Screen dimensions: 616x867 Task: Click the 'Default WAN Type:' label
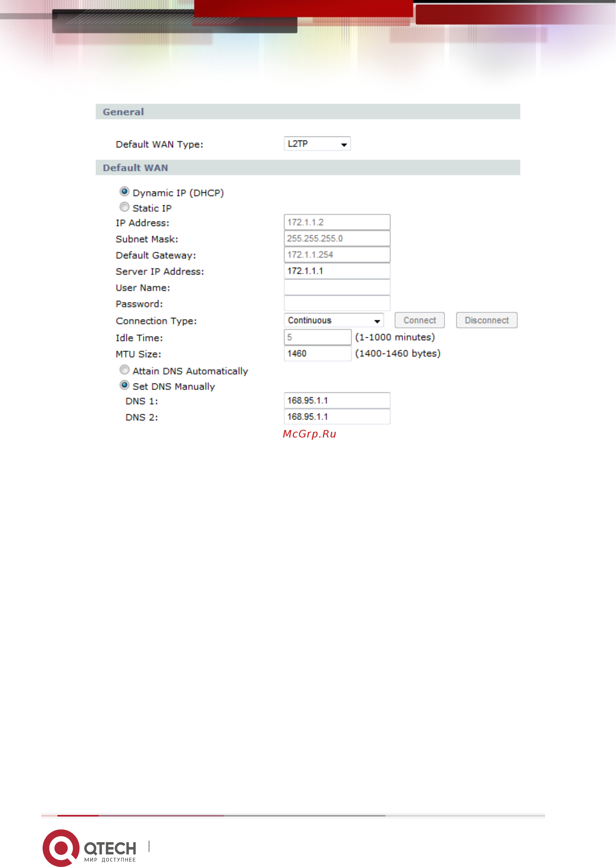[x=159, y=145]
